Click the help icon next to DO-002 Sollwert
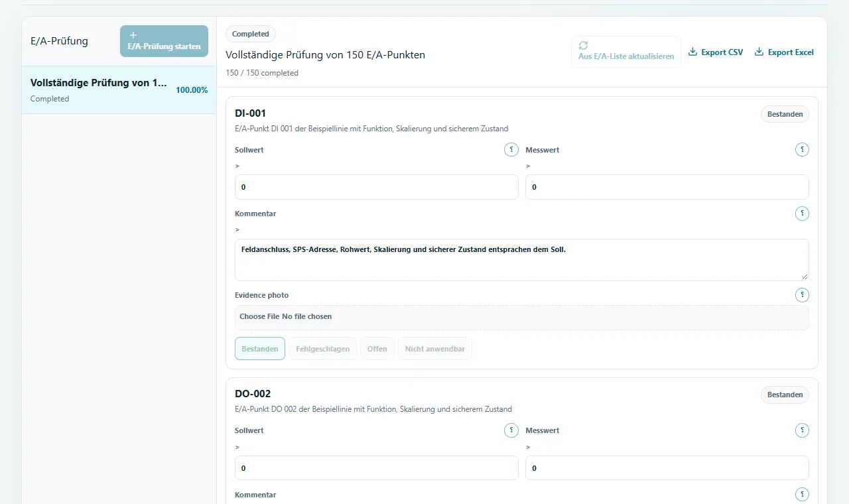The image size is (849, 504). (x=511, y=430)
